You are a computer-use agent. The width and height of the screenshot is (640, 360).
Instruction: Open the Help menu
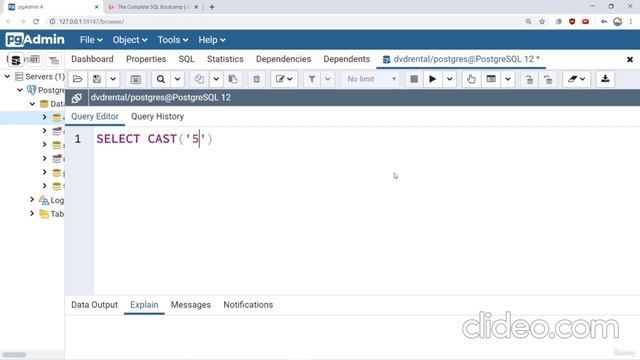pos(211,40)
